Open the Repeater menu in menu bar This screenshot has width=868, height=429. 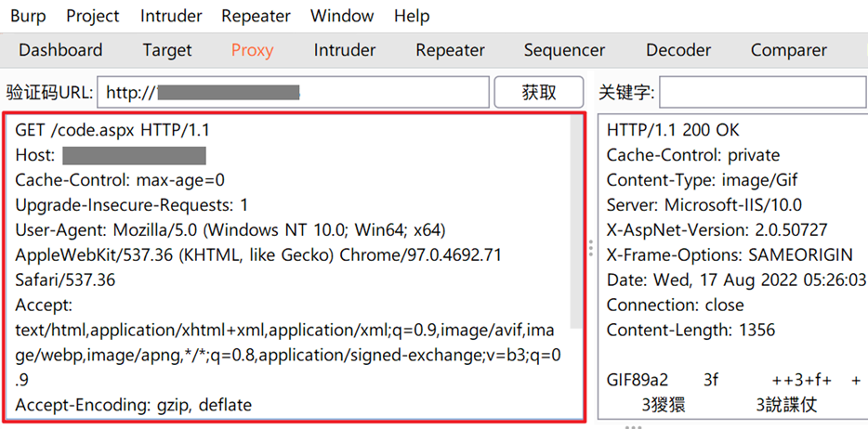(x=256, y=16)
